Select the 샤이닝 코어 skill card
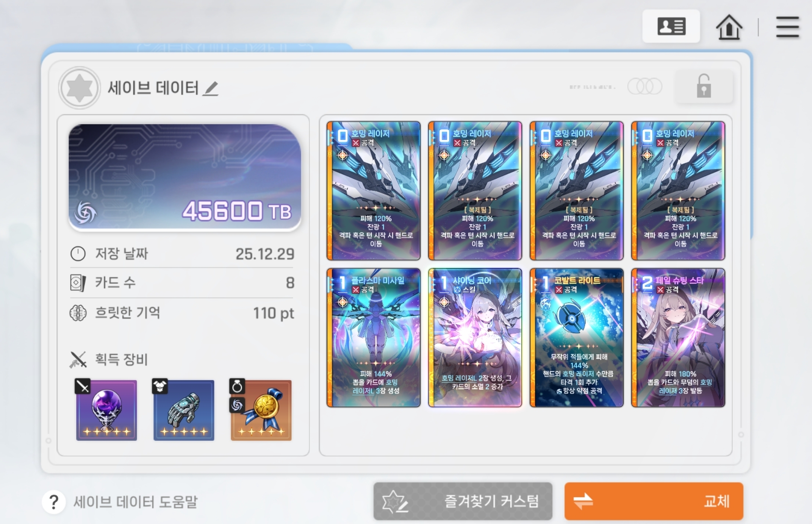This screenshot has height=524, width=812. [x=475, y=338]
